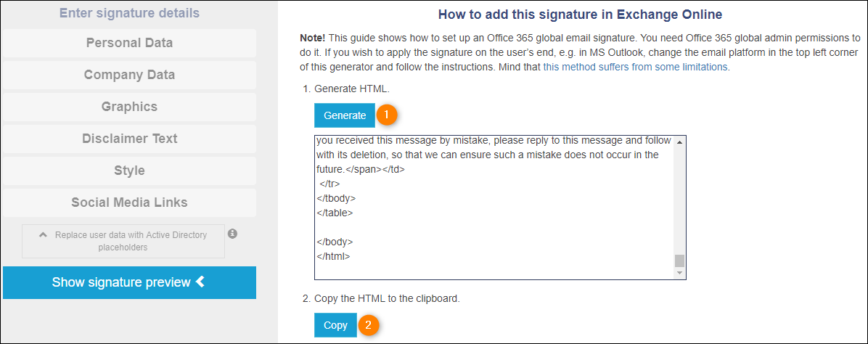
Task: Click the orange step 1 marker
Action: 387,115
